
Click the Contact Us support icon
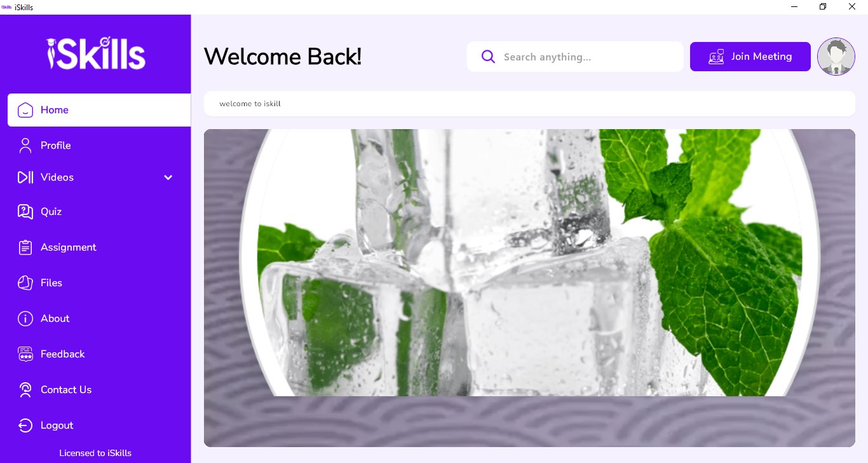[x=25, y=390]
